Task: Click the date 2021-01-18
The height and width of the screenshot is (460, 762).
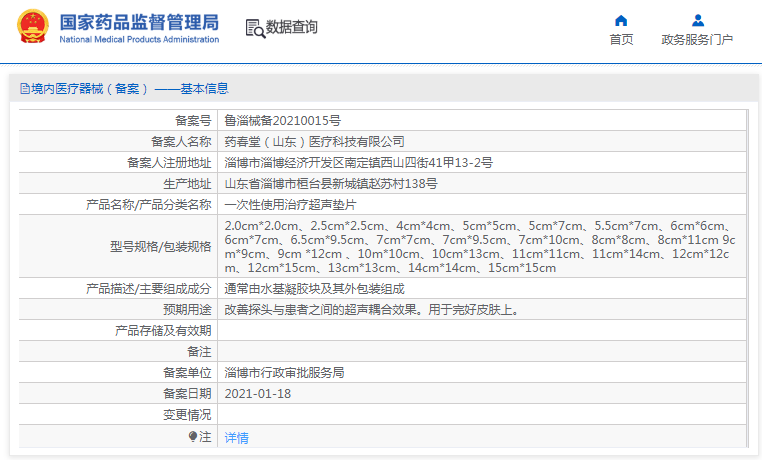Action: 258,393
